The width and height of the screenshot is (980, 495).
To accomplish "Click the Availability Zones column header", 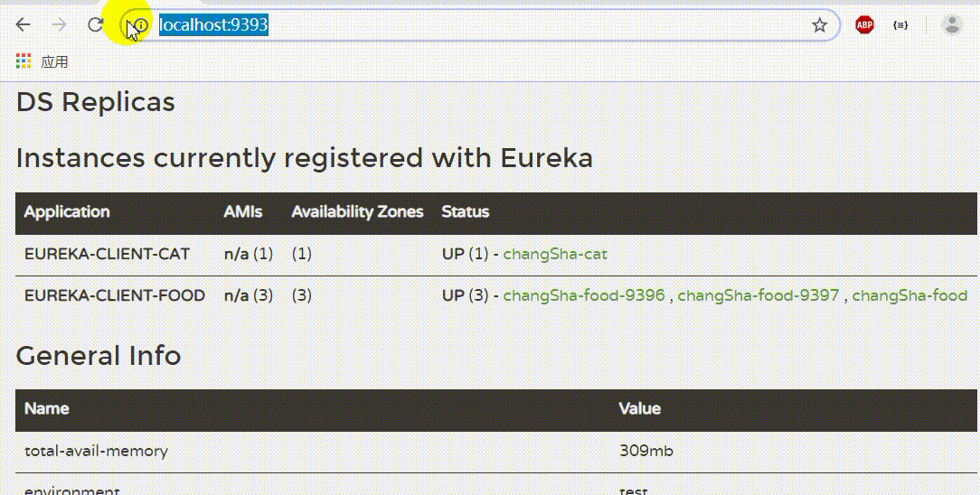I will (x=357, y=211).
